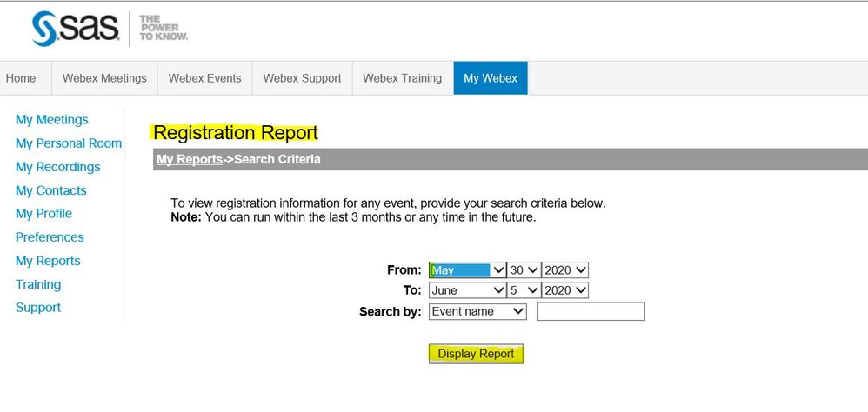The width and height of the screenshot is (868, 412).
Task: Expand the Search by Event name dropdown
Action: [x=477, y=311]
